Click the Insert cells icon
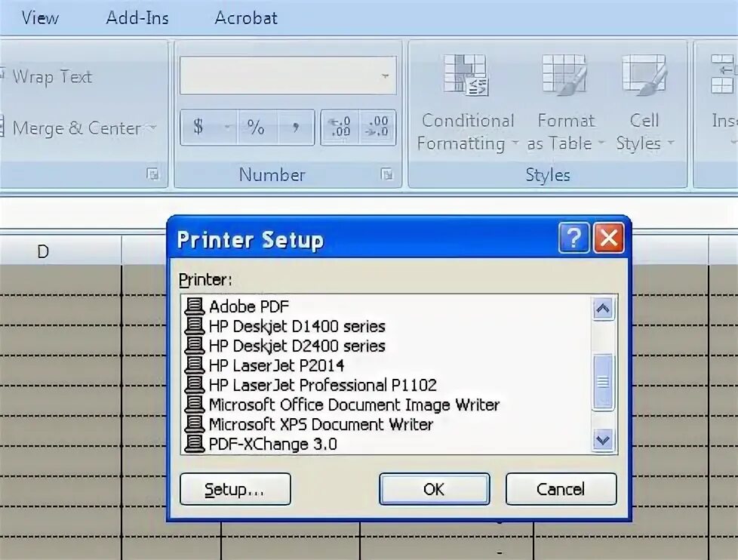 pyautogui.click(x=723, y=75)
